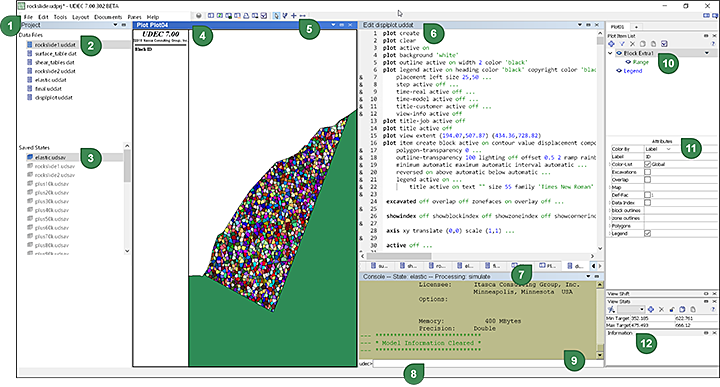The height and width of the screenshot is (387, 720).
Task: Click the gray paste icon in View Stats
Action: 693,309
